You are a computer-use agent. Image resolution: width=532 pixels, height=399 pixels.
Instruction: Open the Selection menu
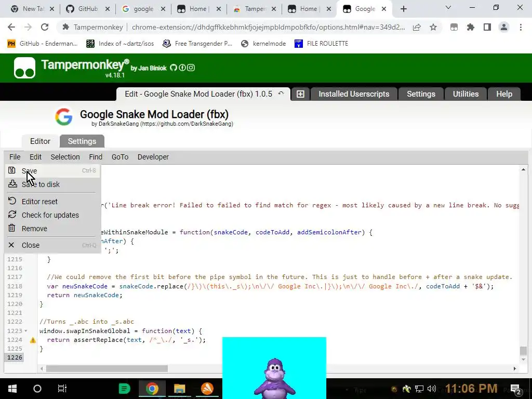[65, 157]
